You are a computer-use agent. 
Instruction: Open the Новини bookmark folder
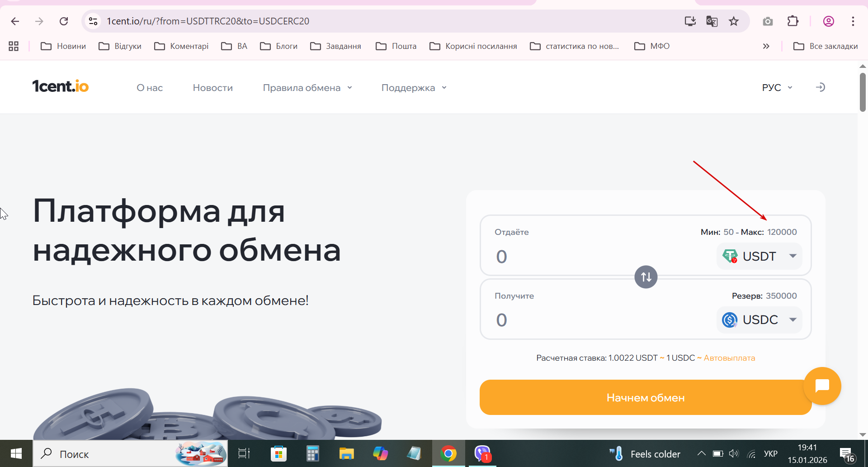click(63, 46)
